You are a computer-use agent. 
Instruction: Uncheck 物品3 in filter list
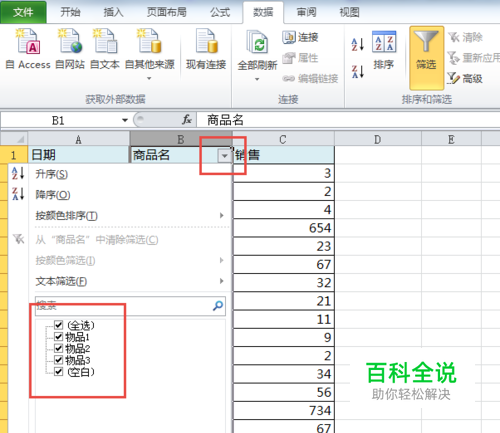pyautogui.click(x=59, y=360)
